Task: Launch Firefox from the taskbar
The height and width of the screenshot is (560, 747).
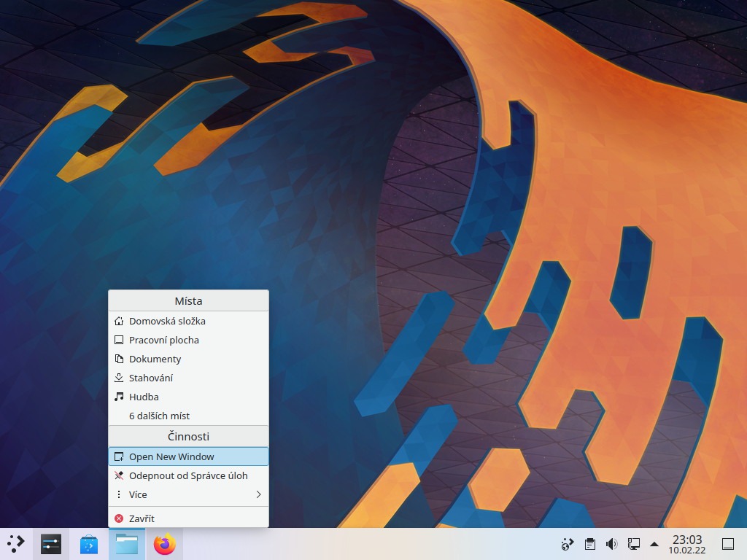Action: [165, 544]
